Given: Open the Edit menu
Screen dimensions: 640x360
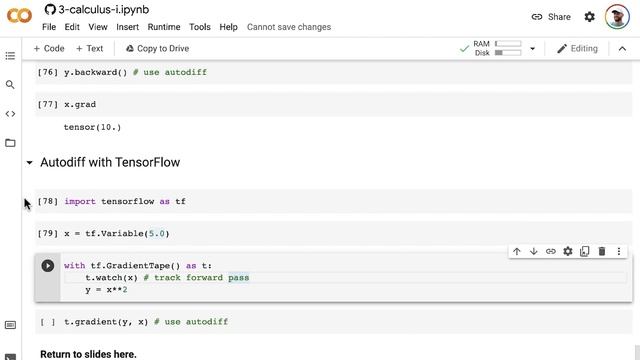Looking at the screenshot, I should 72,27.
